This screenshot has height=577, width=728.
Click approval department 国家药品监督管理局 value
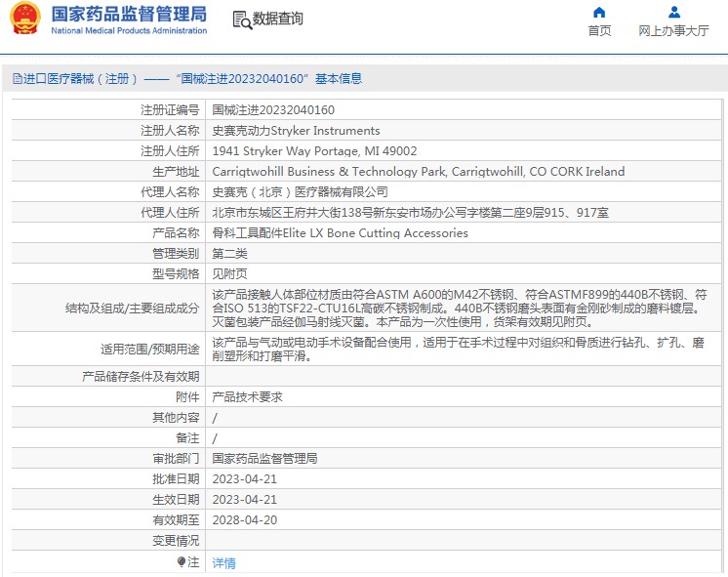tap(264, 458)
